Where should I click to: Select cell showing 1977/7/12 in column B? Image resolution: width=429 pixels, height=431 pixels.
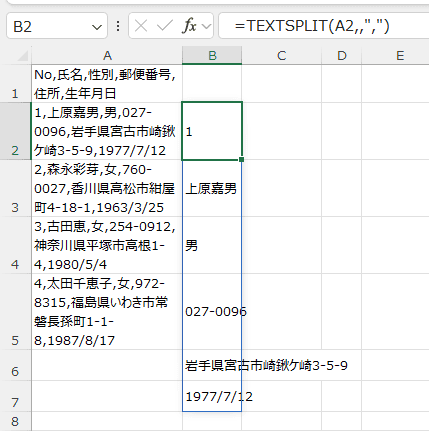click(x=212, y=396)
